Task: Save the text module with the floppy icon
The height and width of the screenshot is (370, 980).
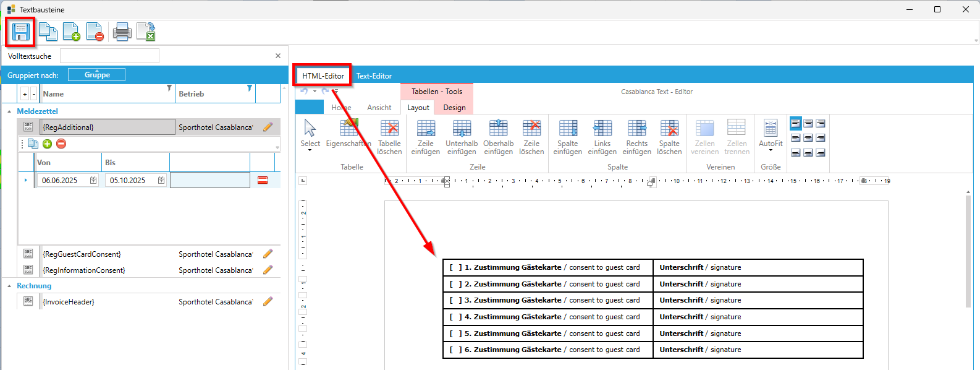Action: (20, 32)
